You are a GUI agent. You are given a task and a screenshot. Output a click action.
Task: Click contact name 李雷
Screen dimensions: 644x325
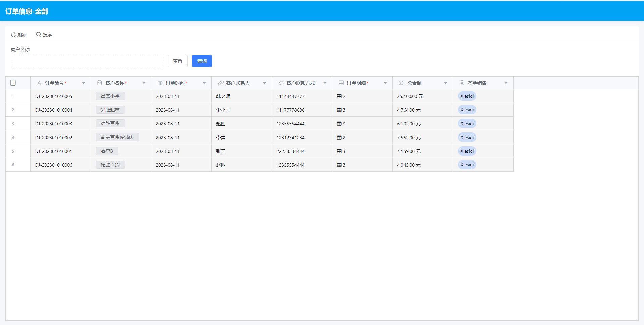point(221,138)
